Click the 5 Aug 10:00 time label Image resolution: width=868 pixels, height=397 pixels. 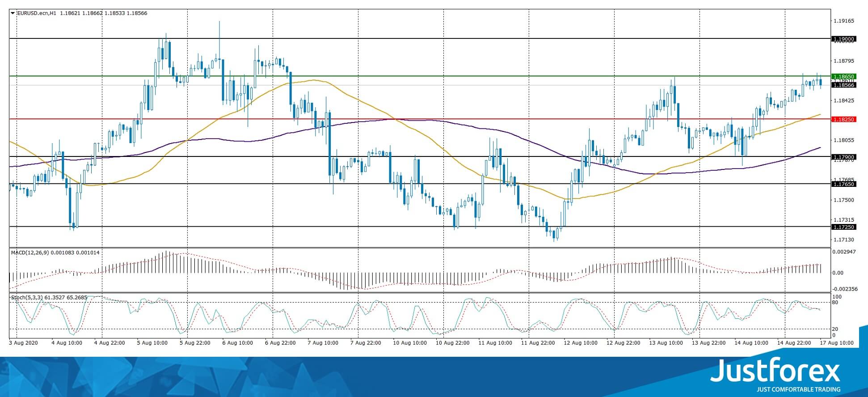pyautogui.click(x=153, y=343)
